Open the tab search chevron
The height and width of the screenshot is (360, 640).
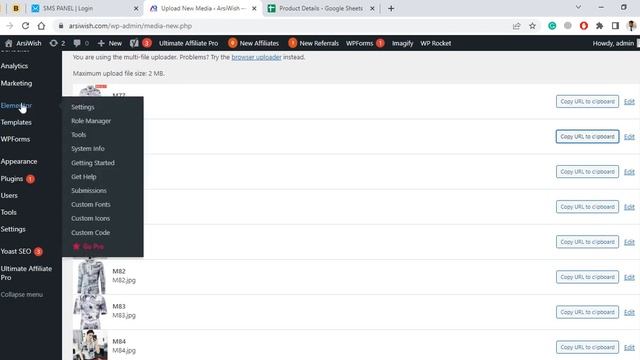click(578, 7)
